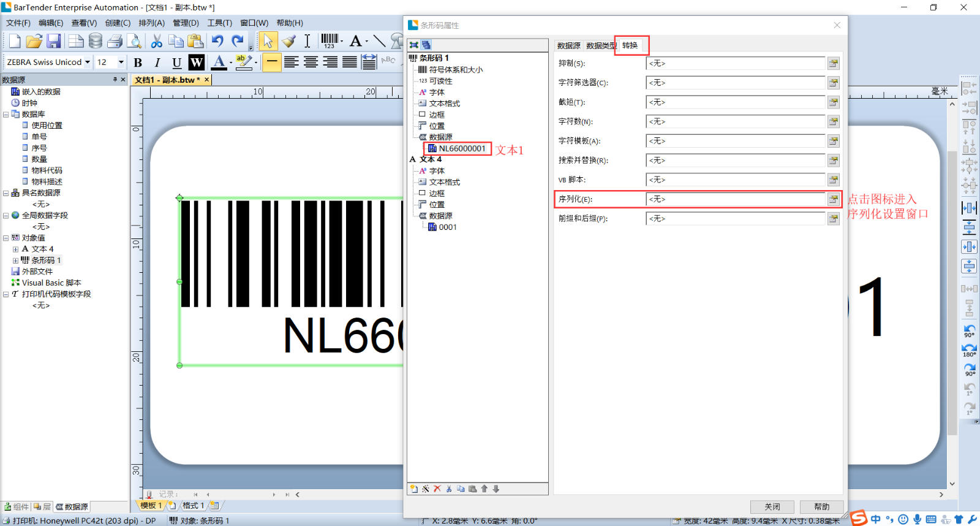Viewport: 980px width, 526px height.
Task: Click the scissors cut icon
Action: click(157, 41)
